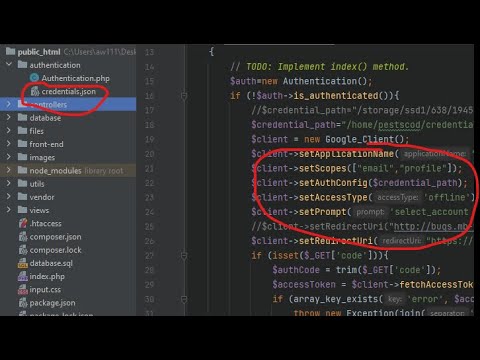The image size is (480, 360).
Task: Click the $authCode variable on line 28
Action: coord(296,270)
